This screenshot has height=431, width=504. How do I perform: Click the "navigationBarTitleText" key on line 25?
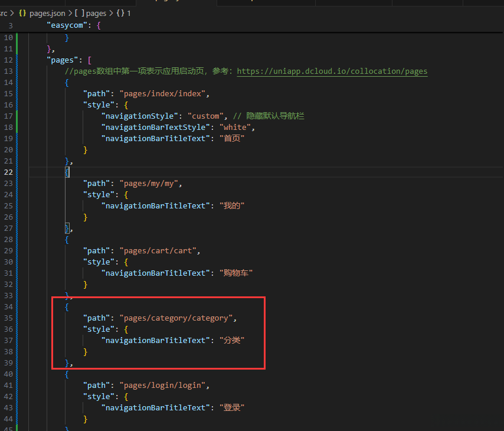[156, 205]
